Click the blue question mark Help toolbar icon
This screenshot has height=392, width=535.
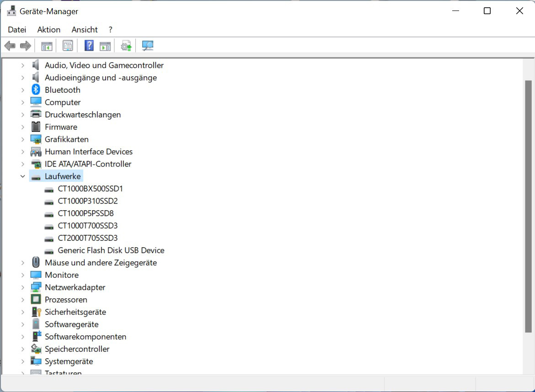89,45
